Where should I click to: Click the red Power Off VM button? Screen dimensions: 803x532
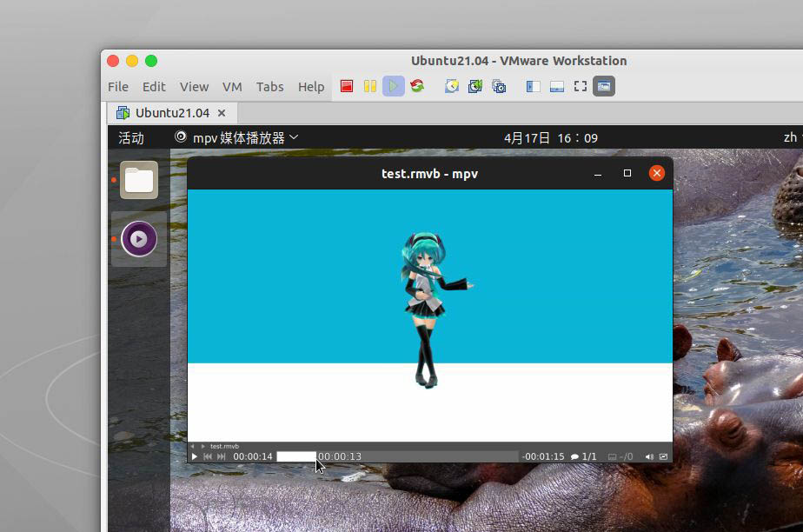click(x=347, y=86)
